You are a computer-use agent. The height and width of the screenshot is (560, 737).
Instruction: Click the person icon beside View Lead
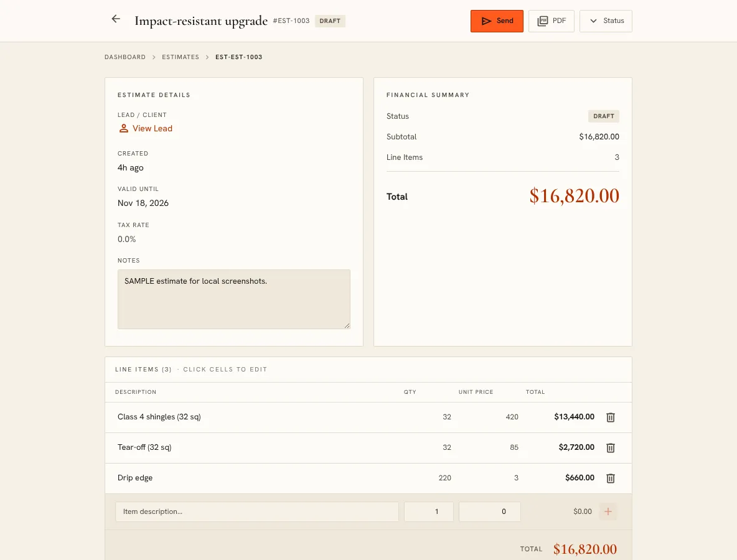pos(124,128)
